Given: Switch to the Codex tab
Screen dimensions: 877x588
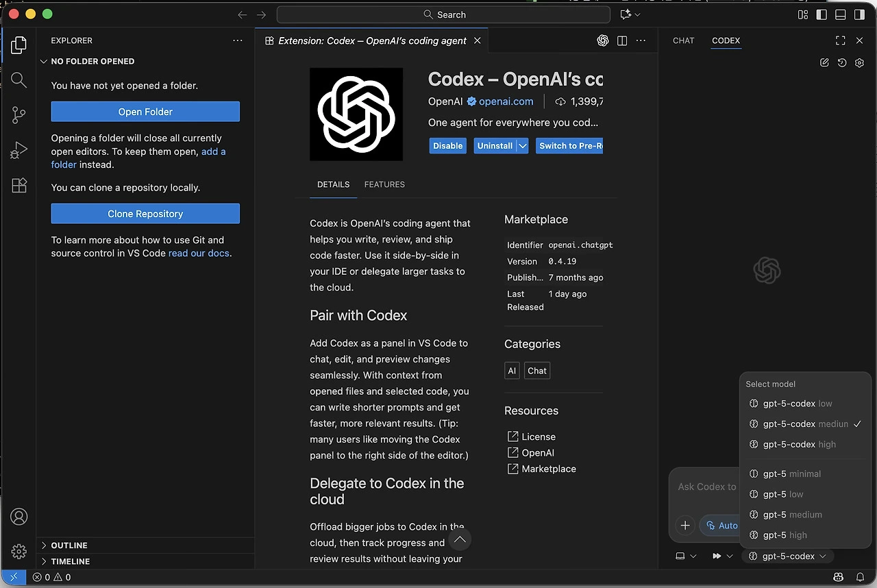Looking at the screenshot, I should click(726, 40).
